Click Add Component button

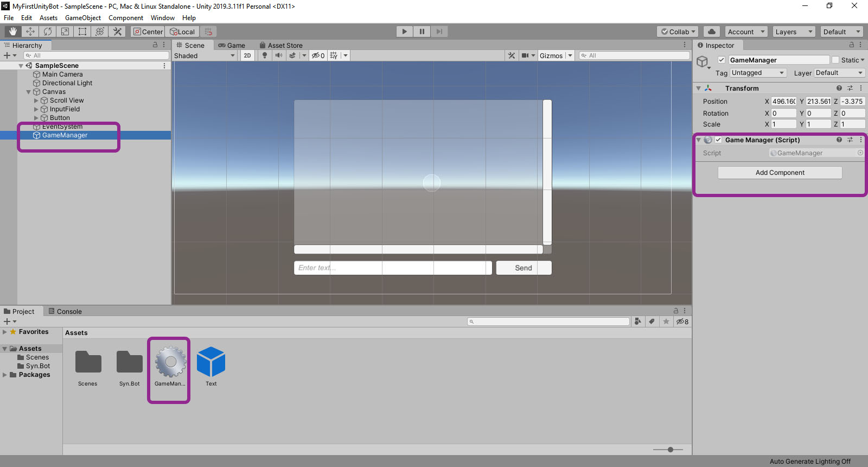tap(780, 173)
